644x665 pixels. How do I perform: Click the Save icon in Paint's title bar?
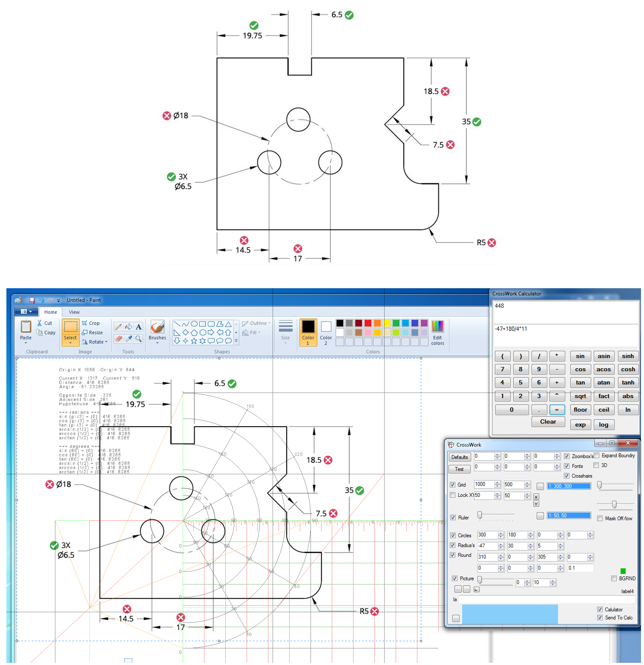pyautogui.click(x=32, y=300)
